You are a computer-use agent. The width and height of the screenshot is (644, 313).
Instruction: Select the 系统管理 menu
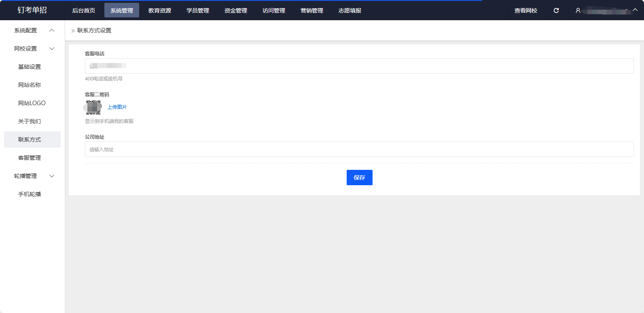[122, 11]
